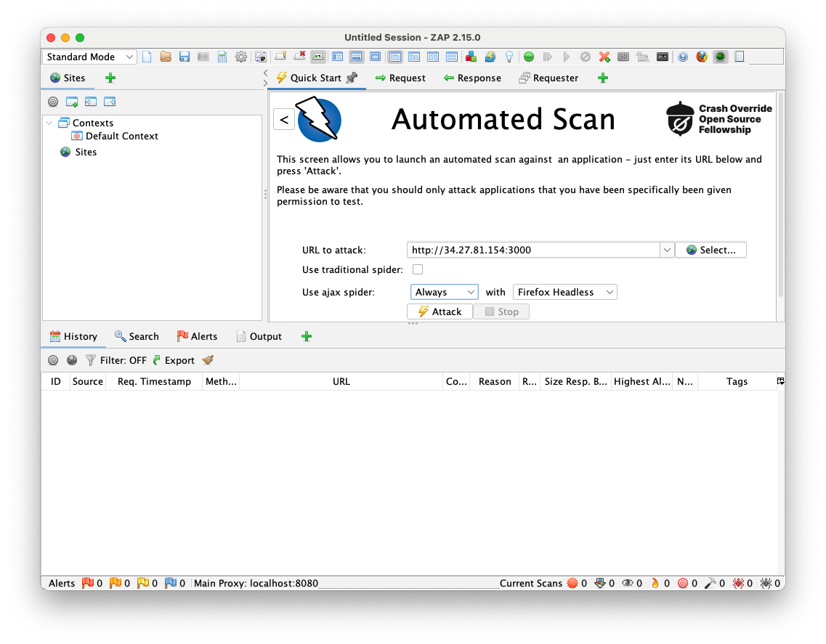Image resolution: width=826 pixels, height=644 pixels.
Task: Open the Search tab
Action: (x=137, y=336)
